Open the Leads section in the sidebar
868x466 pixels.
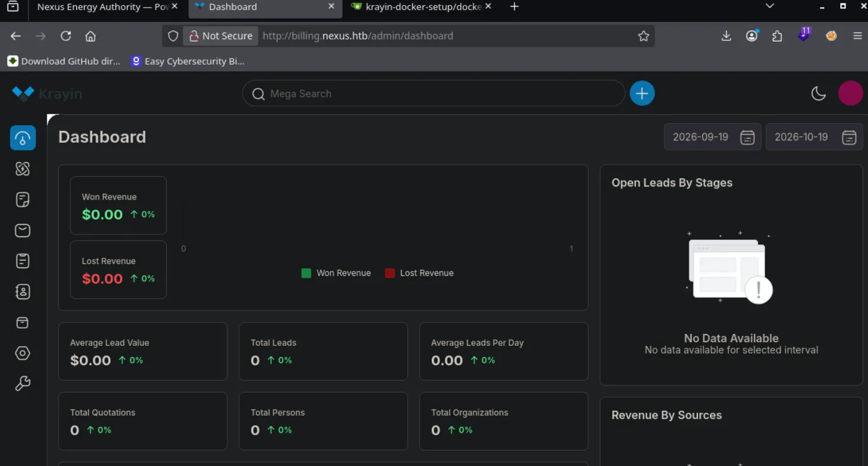click(x=22, y=169)
